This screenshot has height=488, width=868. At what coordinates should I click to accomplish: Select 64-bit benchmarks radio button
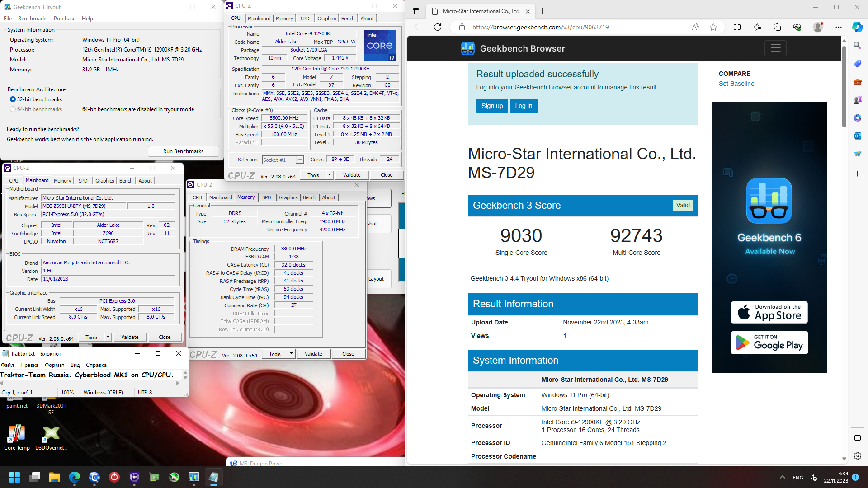pos(13,109)
